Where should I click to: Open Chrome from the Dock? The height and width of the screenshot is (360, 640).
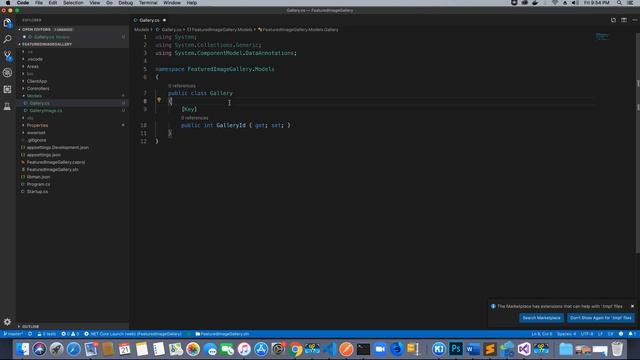[x=296, y=349]
